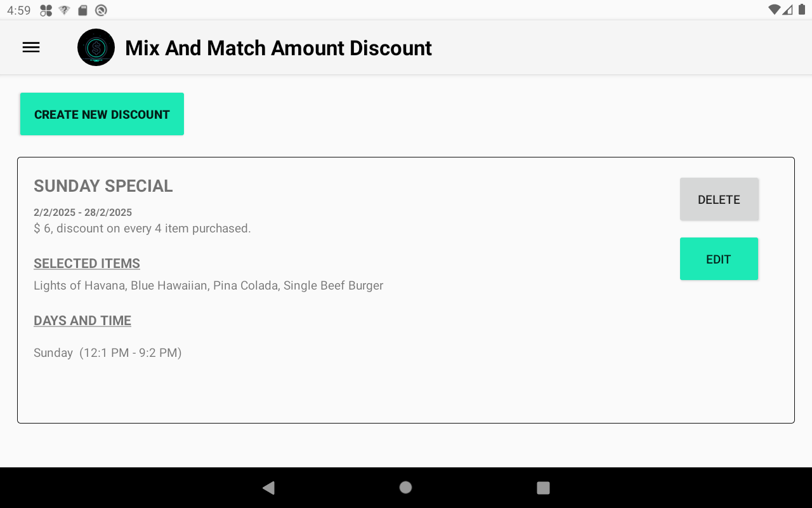Edit the Sunday Special discount
812x508 pixels.
point(719,259)
